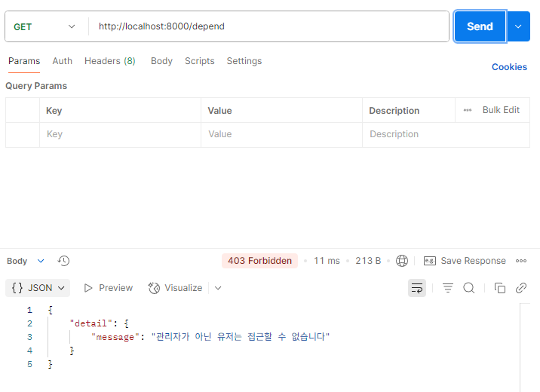540x392 pixels.
Task: Open the Scripts tab
Action: tap(200, 61)
